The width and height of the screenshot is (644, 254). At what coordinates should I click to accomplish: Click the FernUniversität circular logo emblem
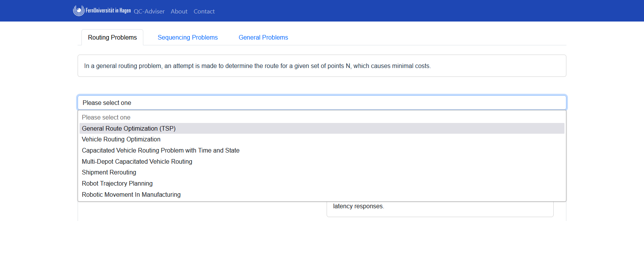click(79, 11)
